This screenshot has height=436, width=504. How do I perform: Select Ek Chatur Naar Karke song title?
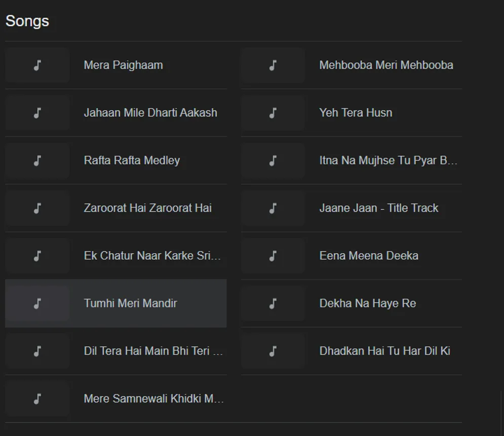tap(152, 256)
